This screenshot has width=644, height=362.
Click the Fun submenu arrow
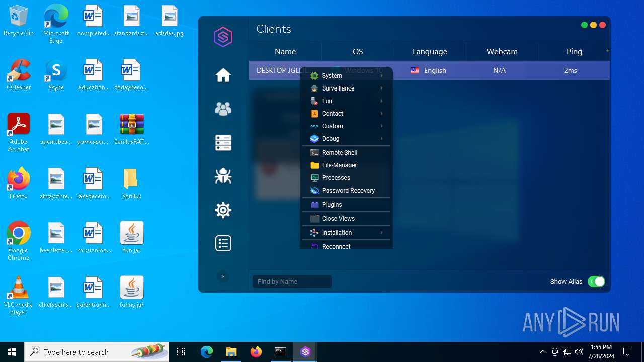[382, 101]
